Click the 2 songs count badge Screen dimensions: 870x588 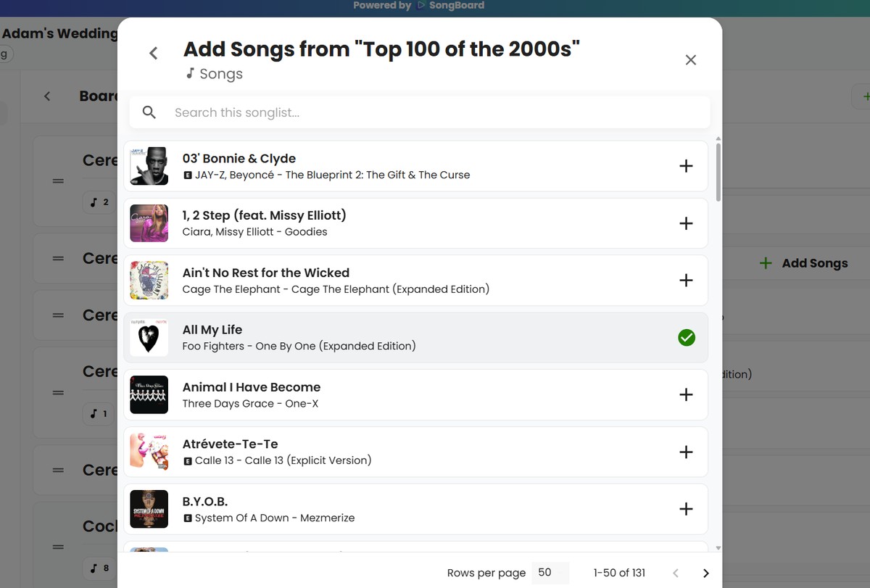[99, 202]
